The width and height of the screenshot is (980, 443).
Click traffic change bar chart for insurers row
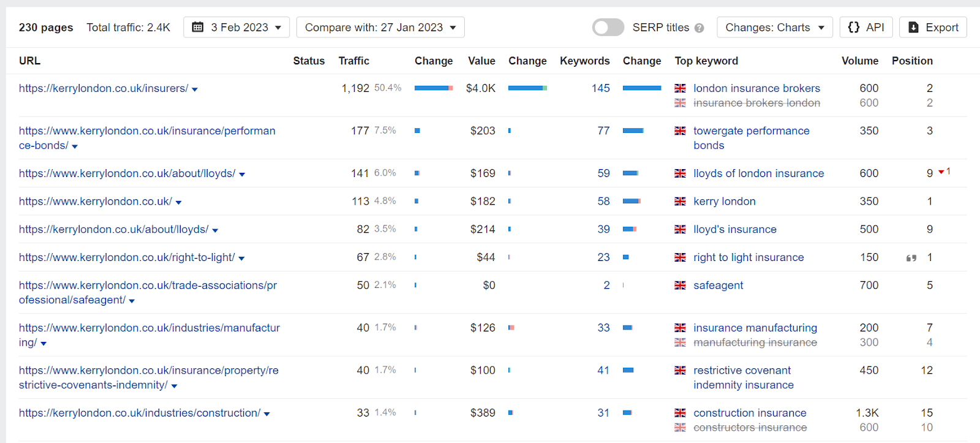tap(434, 88)
